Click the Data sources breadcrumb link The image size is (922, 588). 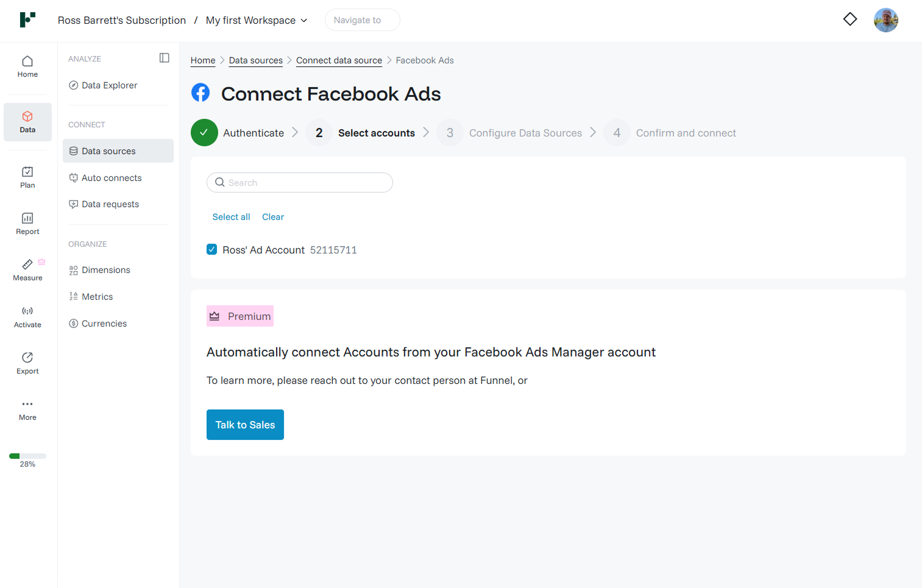coord(256,60)
